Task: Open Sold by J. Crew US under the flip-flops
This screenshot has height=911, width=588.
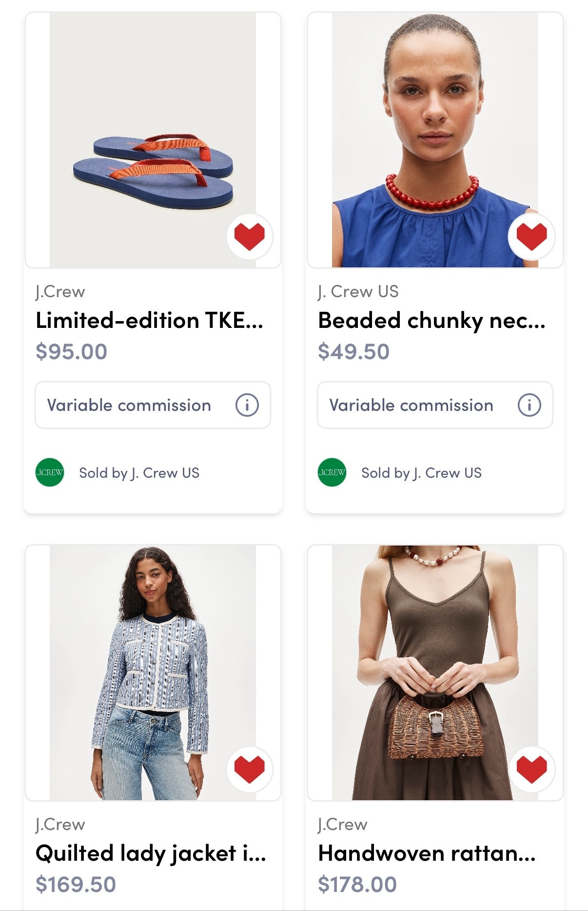Action: click(x=139, y=473)
